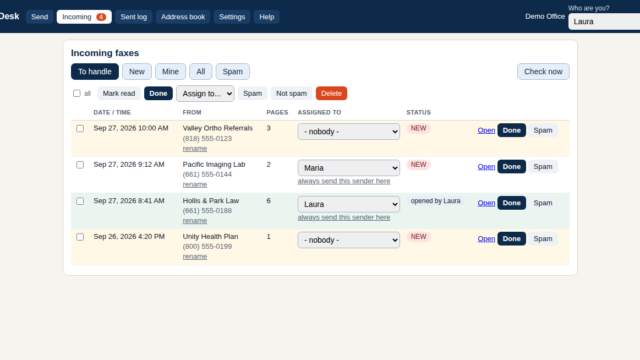Open the Assign to... dropdown
Viewport: 640px width, 360px height.
[205, 93]
